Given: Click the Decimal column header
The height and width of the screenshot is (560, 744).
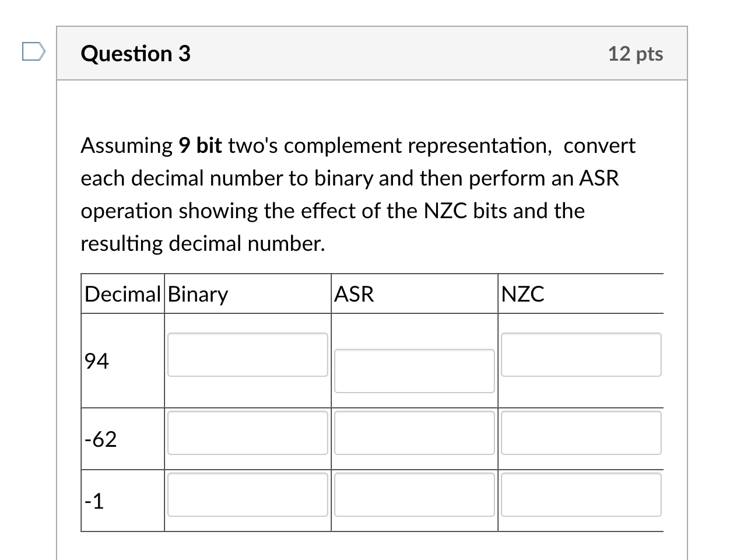Looking at the screenshot, I should 122,294.
